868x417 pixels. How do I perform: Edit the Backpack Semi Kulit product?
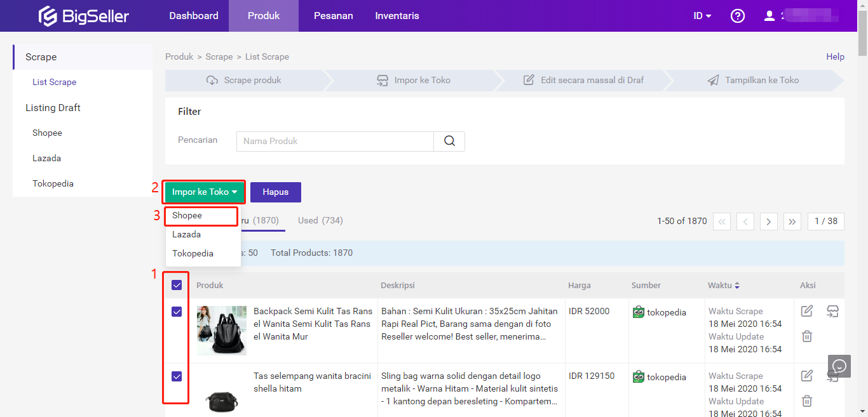(807, 311)
